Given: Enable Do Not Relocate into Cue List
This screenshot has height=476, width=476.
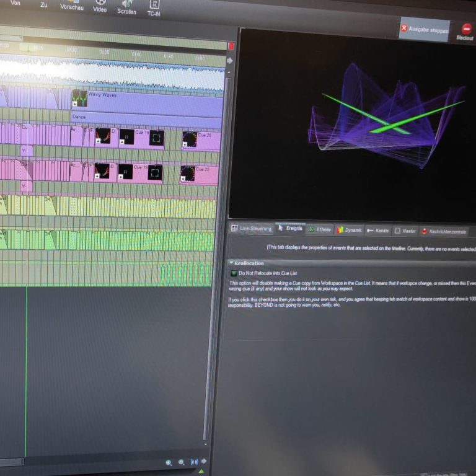Looking at the screenshot, I should (234, 273).
